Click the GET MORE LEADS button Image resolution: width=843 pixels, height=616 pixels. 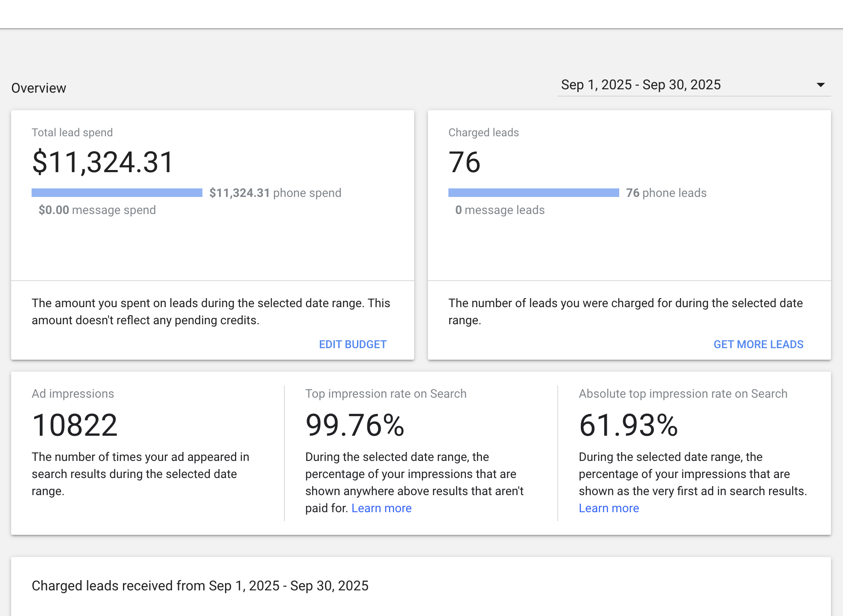click(x=758, y=344)
